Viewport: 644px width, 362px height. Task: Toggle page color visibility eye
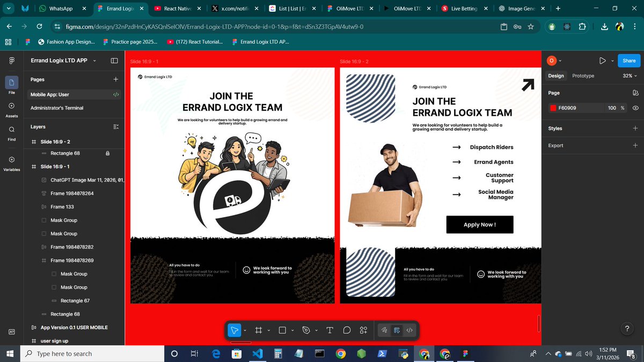(x=635, y=108)
